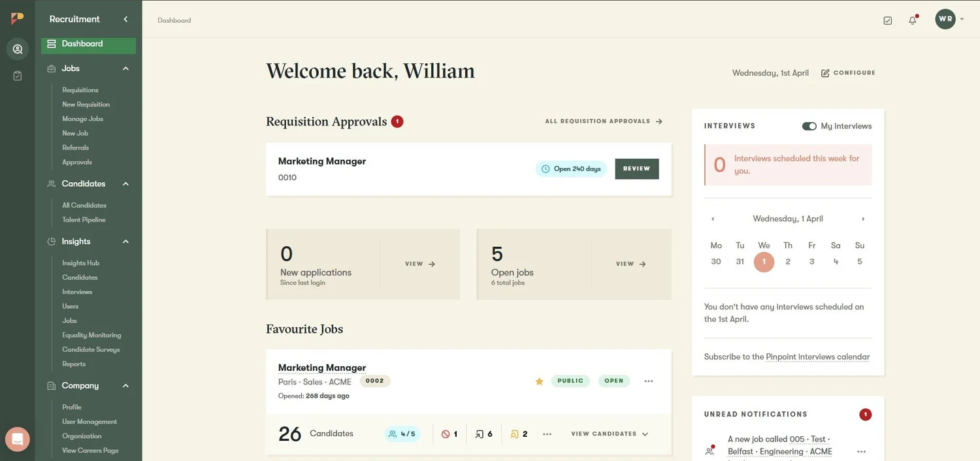
Task: Collapse the Insights sidebar section
Action: click(125, 242)
